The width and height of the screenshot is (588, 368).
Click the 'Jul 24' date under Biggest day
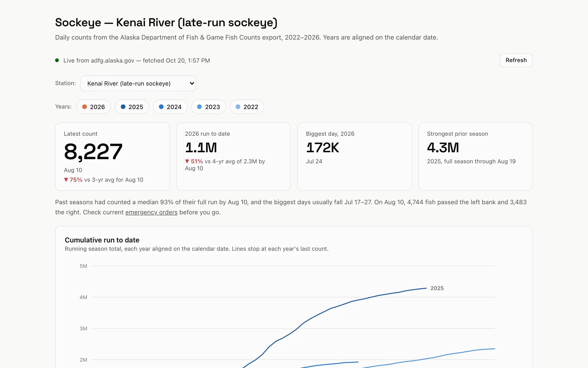314,161
